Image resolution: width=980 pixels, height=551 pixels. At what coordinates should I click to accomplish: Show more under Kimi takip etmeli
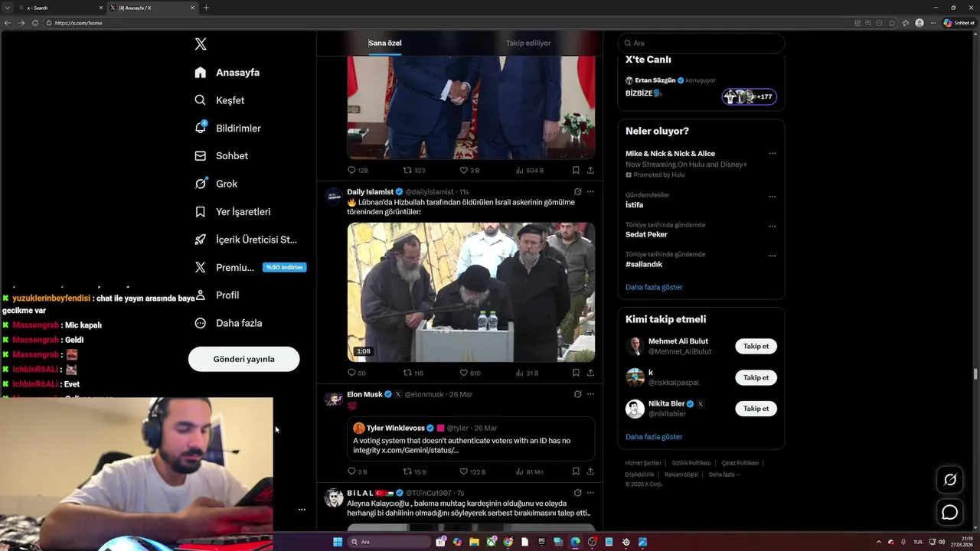pos(654,437)
